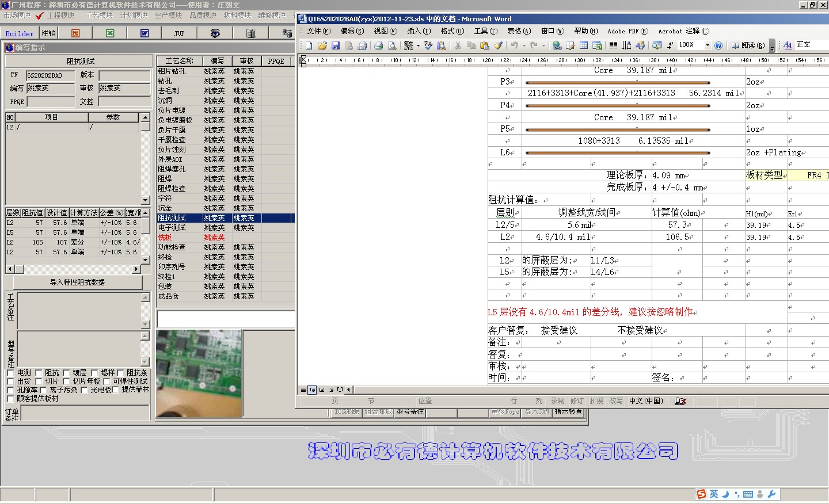Click the Sogou input method S icon
Viewport: 829px width, 504px height.
click(701, 494)
